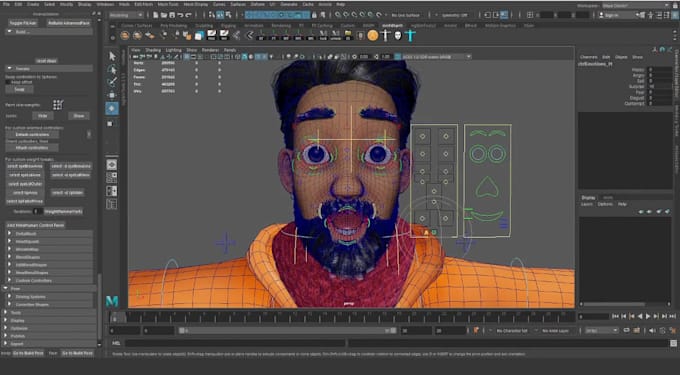Select the arrow Select tool in toolbox
This screenshot has height=375, width=680.
coord(112,56)
